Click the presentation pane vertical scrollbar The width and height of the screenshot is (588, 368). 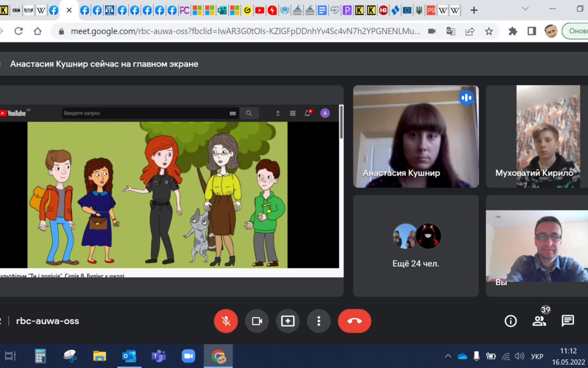click(341, 122)
